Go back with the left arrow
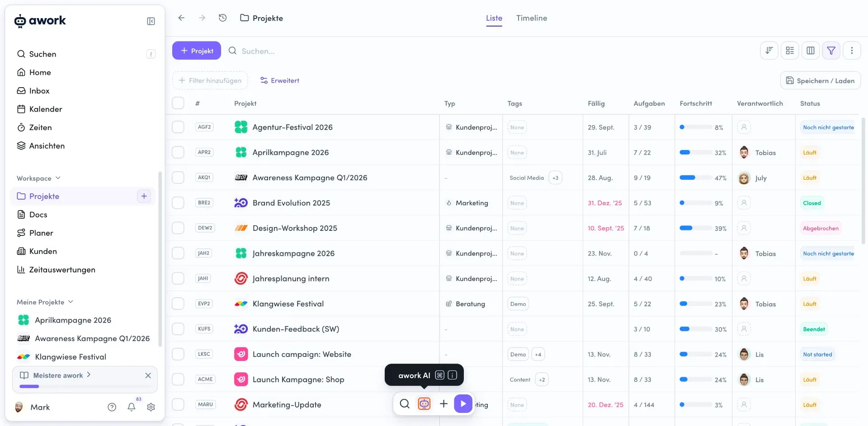The height and width of the screenshot is (426, 868). coord(181,18)
